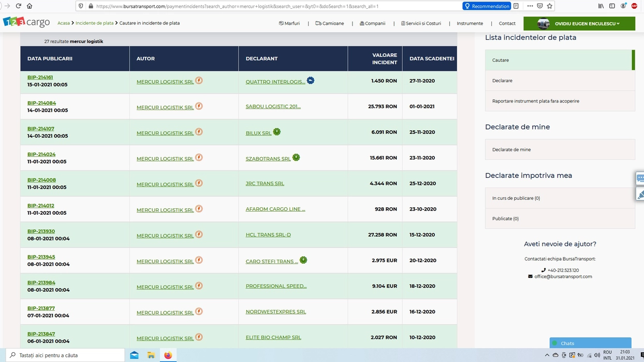Image resolution: width=644 pixels, height=362 pixels.
Task: Bookmark this page with the star icon
Action: pyautogui.click(x=550, y=6)
